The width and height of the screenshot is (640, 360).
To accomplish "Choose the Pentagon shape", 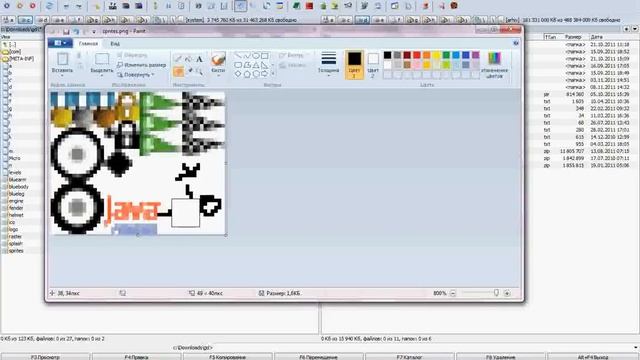I will click(247, 74).
